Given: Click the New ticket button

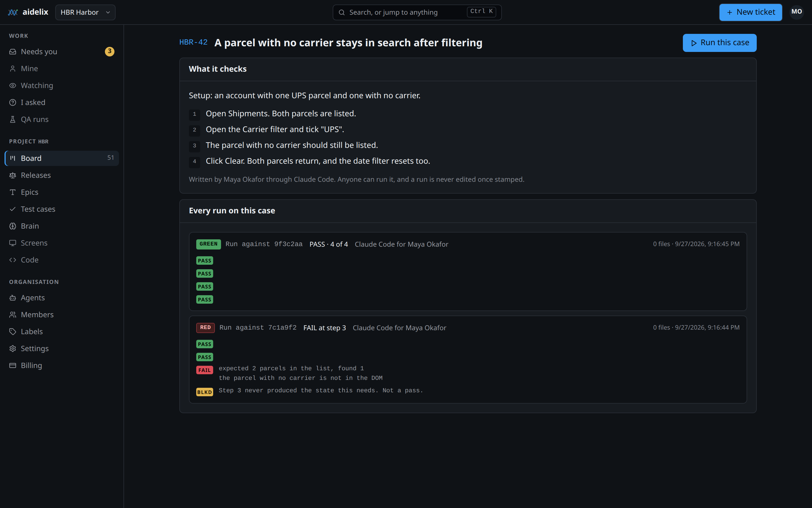Looking at the screenshot, I should tap(751, 12).
